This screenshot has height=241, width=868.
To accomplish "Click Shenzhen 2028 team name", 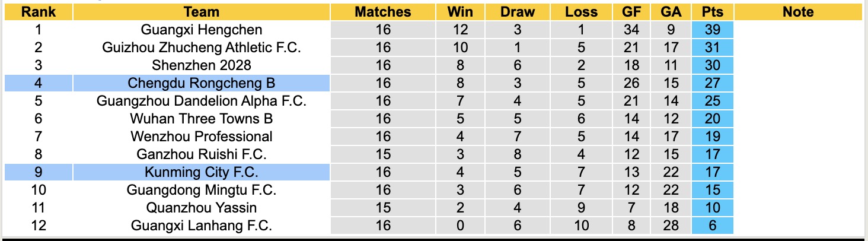I will (x=202, y=65).
